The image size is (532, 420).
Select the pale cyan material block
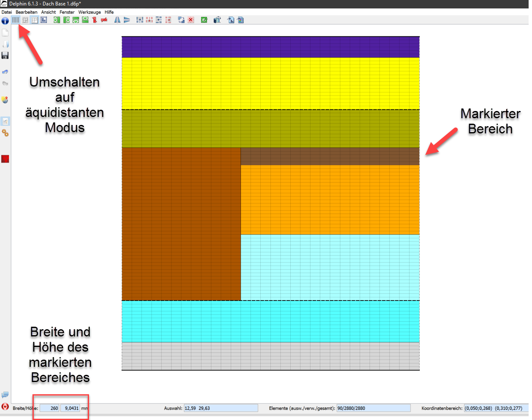[330, 267]
